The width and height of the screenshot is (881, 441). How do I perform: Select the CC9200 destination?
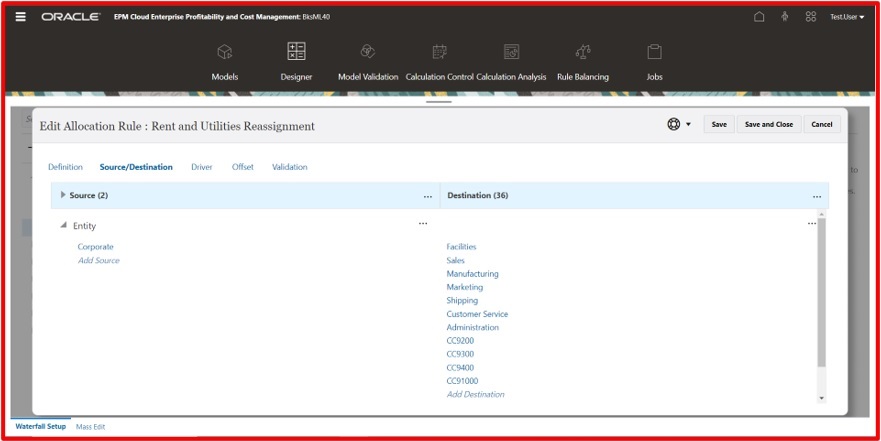click(x=460, y=340)
